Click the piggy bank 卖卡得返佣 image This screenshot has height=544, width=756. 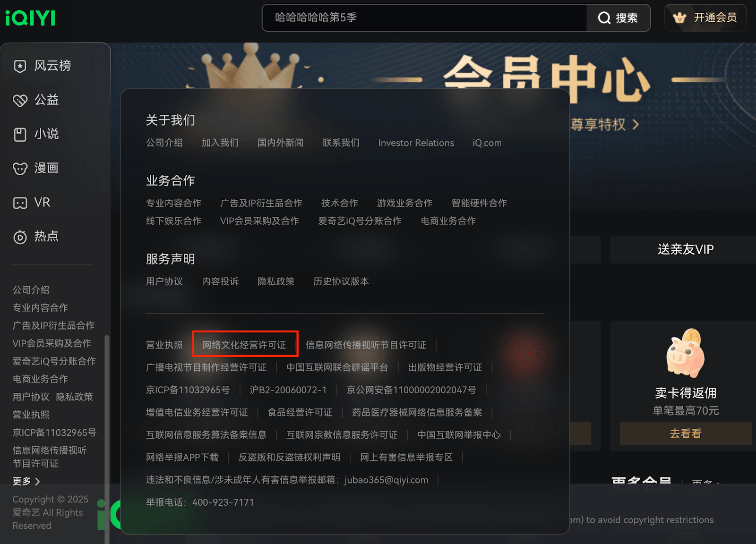point(686,353)
